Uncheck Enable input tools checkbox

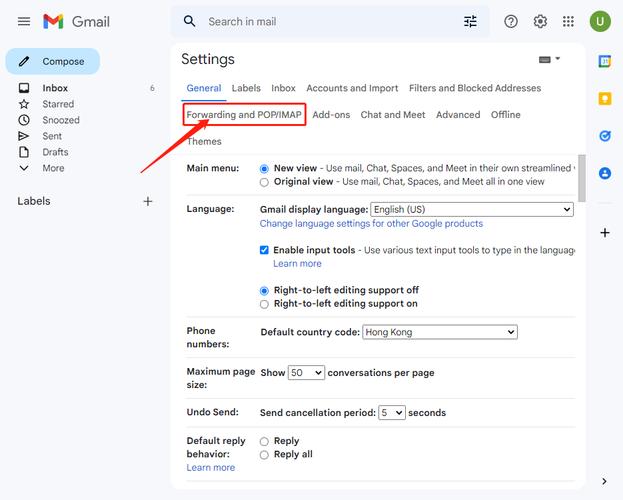(264, 250)
